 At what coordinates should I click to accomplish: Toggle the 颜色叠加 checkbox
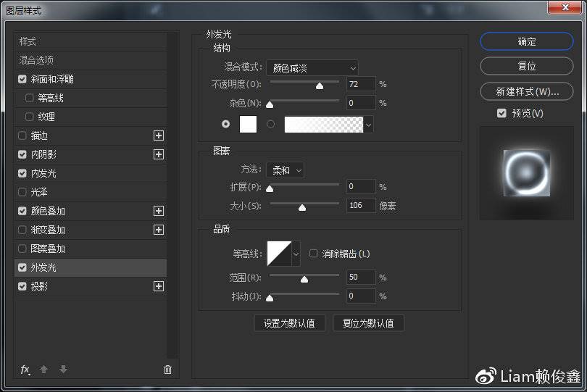click(x=22, y=211)
